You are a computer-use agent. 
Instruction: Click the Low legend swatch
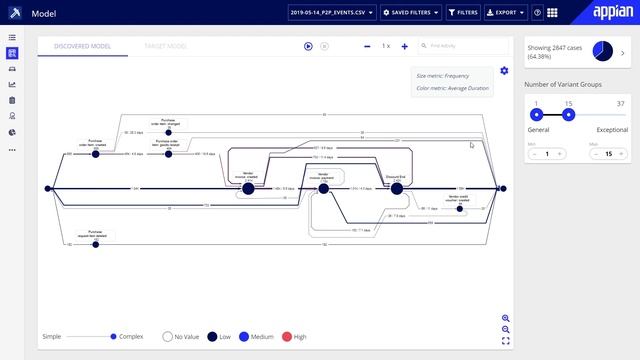[212, 337]
